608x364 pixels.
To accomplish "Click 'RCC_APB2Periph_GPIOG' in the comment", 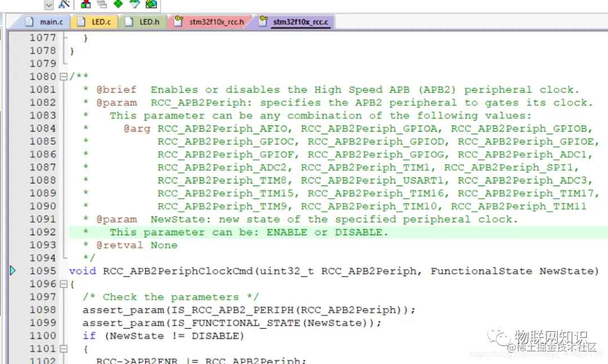I will click(375, 154).
